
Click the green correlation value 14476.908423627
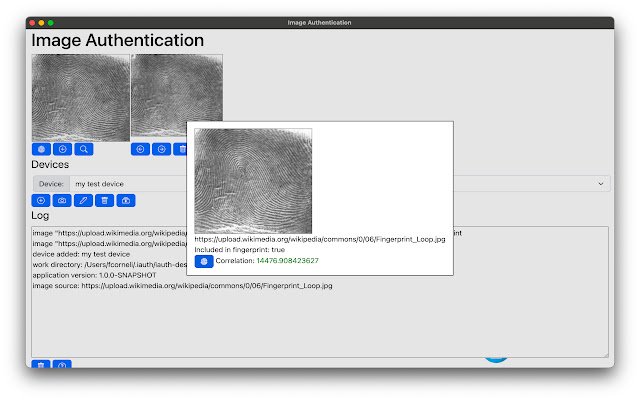coord(287,261)
